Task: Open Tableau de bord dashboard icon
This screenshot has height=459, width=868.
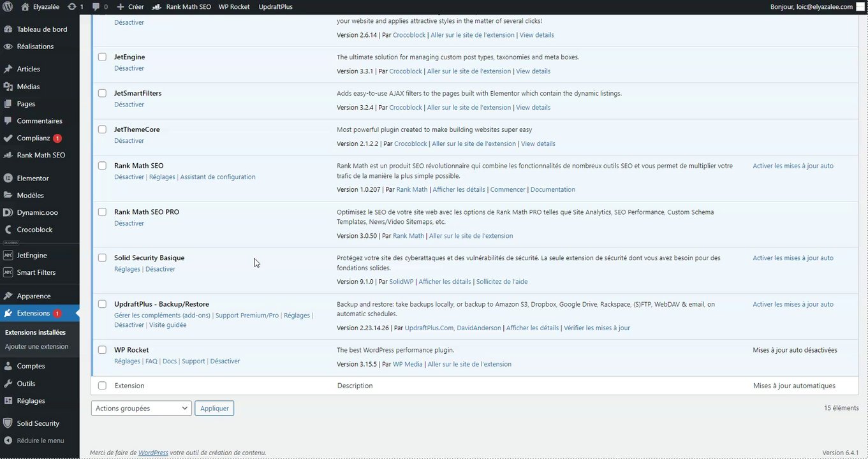Action: pos(8,29)
